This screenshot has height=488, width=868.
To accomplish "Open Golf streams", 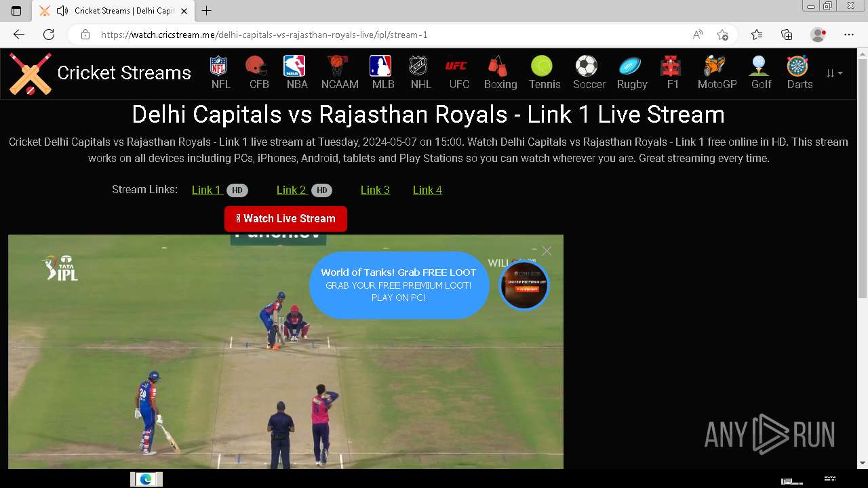I will [x=761, y=73].
